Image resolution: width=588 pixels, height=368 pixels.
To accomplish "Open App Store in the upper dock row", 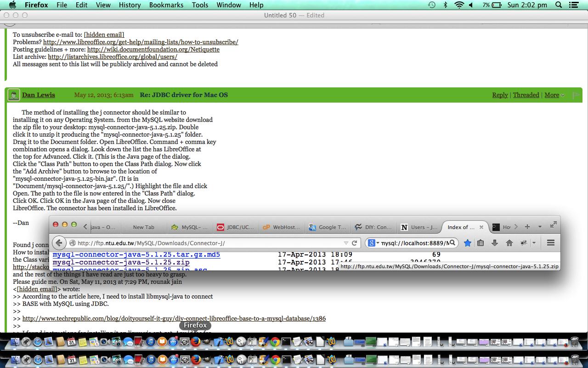I will click(x=173, y=342).
